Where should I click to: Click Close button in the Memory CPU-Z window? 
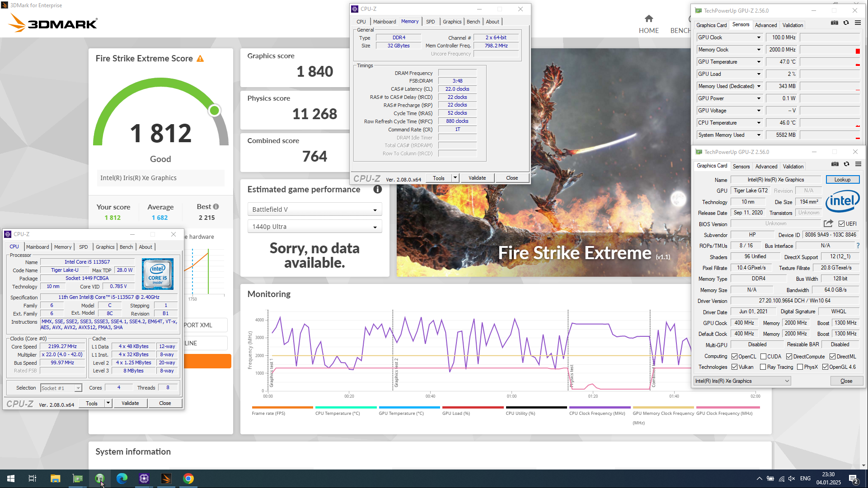point(512,178)
